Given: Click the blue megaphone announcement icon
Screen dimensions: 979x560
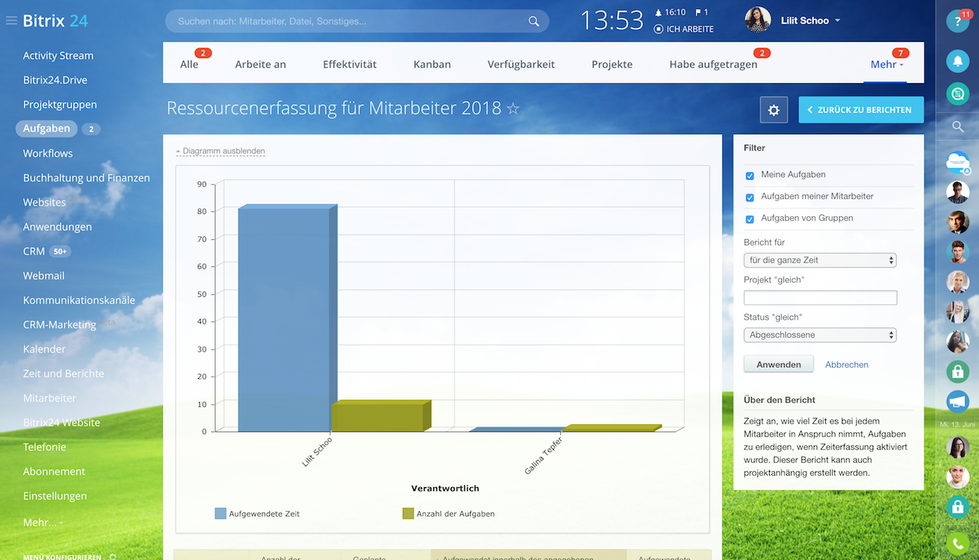Looking at the screenshot, I should coord(957,401).
